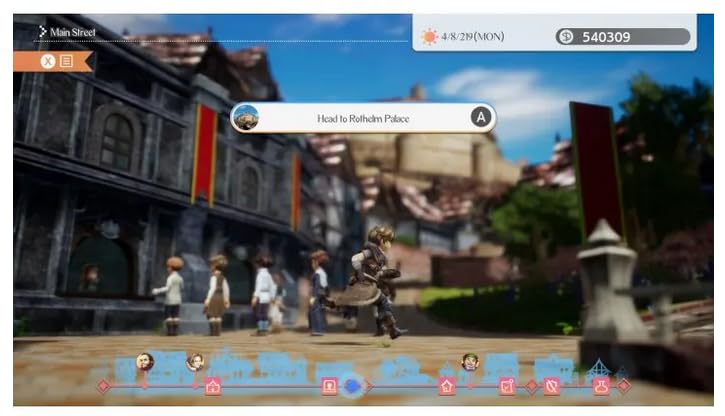Viewport: 725px width, 416px height.
Task: Select the arched door icon on street map
Action: (329, 386)
